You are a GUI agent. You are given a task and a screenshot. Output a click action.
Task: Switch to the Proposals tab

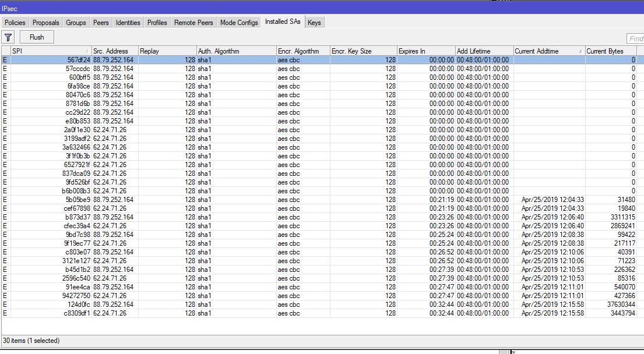(46, 23)
